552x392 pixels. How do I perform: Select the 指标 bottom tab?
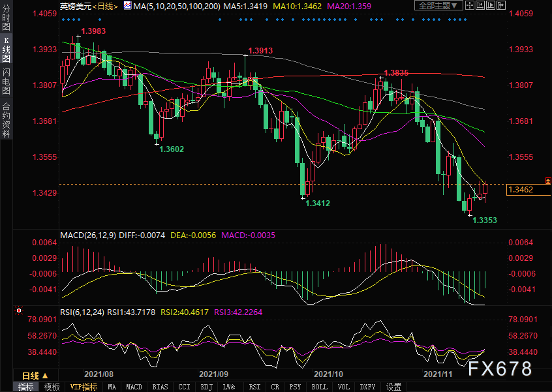26,387
